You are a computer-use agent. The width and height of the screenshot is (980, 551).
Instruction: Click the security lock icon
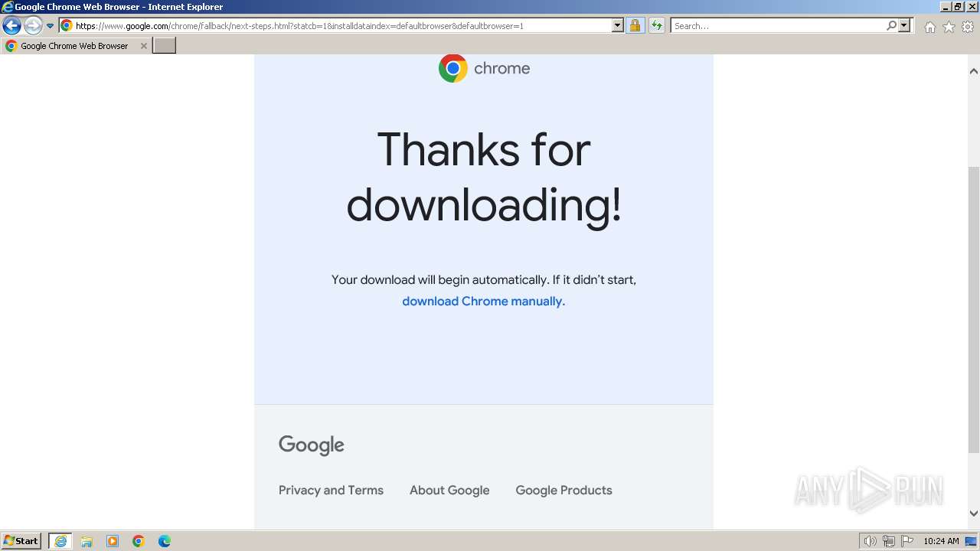[635, 25]
